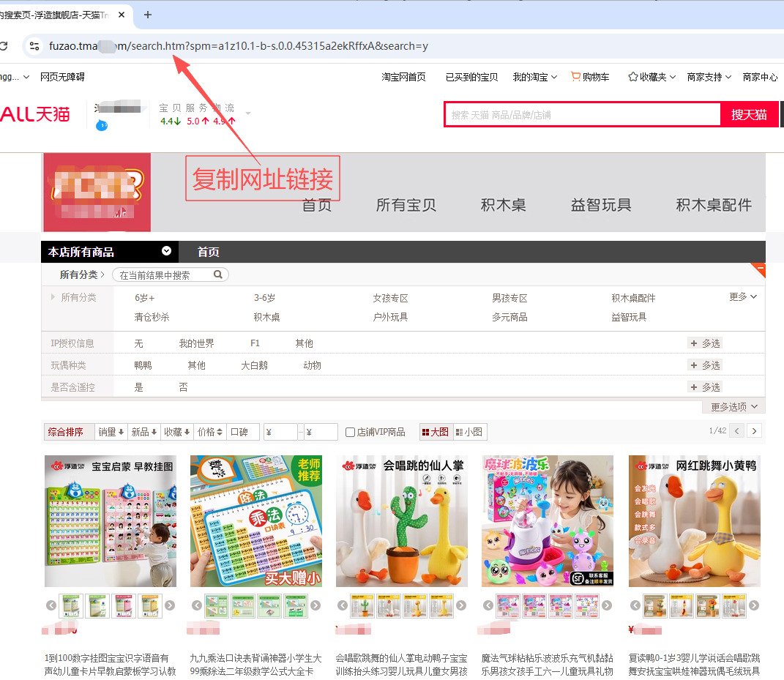784x680 pixels.
Task: Select the 3-6岁 category
Action: pos(264,298)
